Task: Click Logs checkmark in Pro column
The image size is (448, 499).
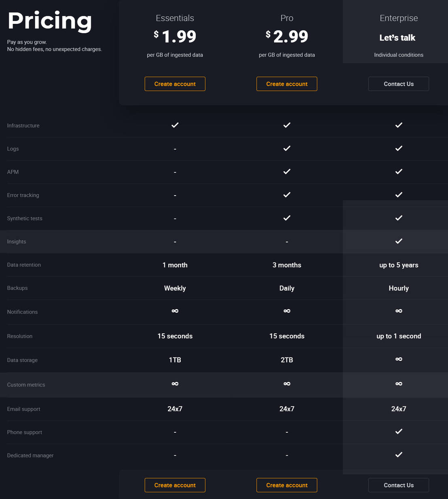Action: pos(287,148)
